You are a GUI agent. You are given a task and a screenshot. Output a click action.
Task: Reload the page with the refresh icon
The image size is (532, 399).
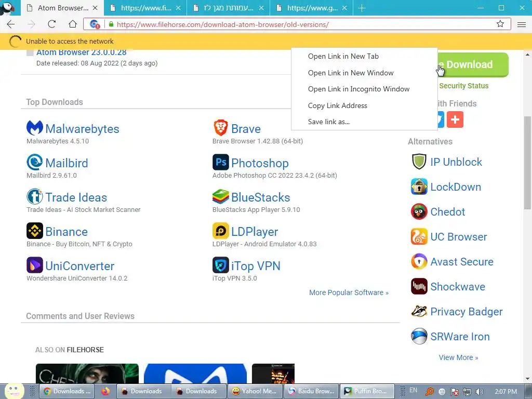[51, 24]
